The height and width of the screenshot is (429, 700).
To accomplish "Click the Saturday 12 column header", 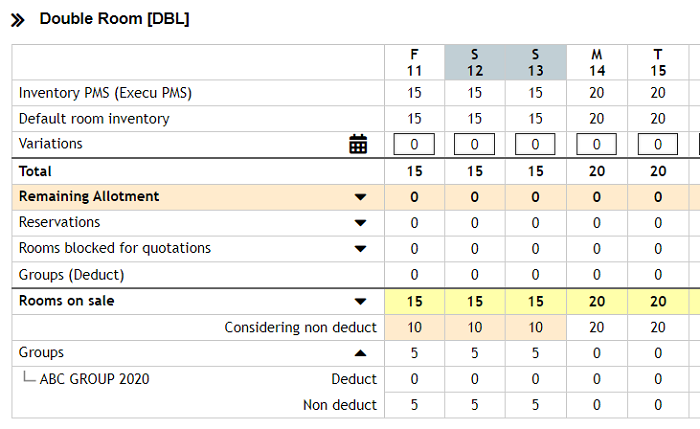I will coord(475,62).
